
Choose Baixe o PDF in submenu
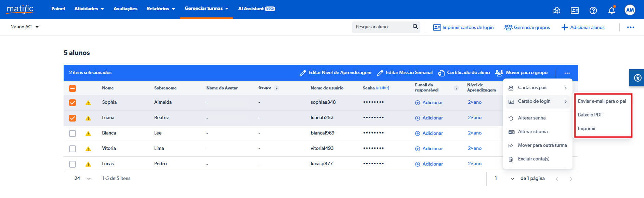point(590,115)
